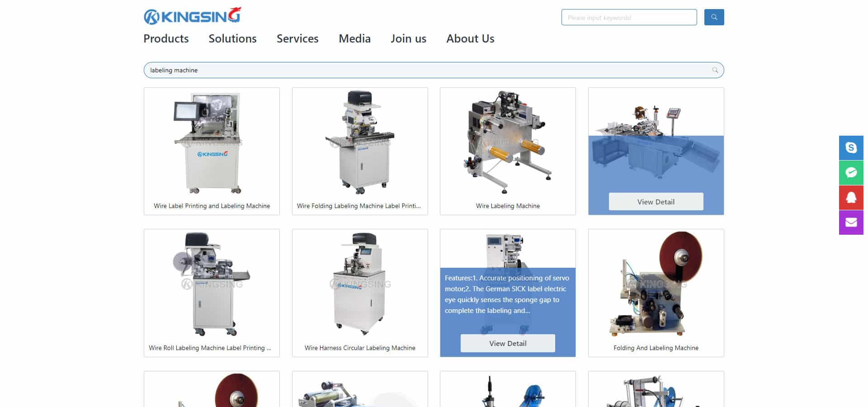Select Wire Harness Circular Labeling Machine image
The height and width of the screenshot is (407, 868).
coord(360,284)
